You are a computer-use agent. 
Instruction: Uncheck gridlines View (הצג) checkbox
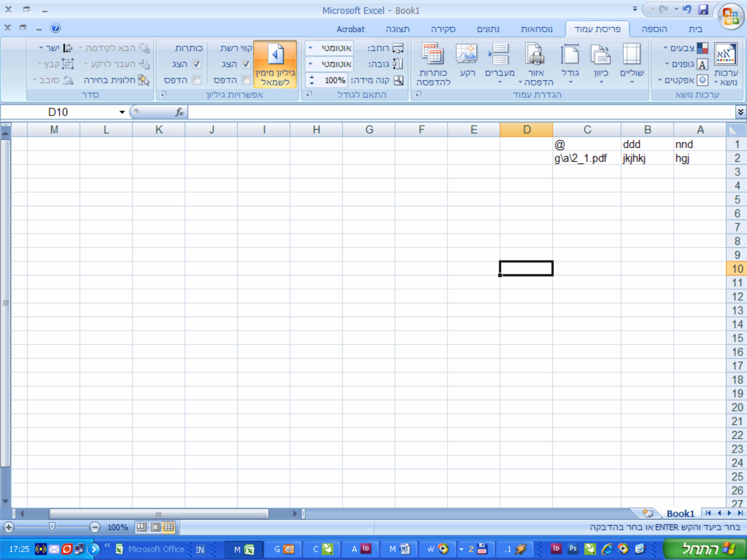coord(246,64)
